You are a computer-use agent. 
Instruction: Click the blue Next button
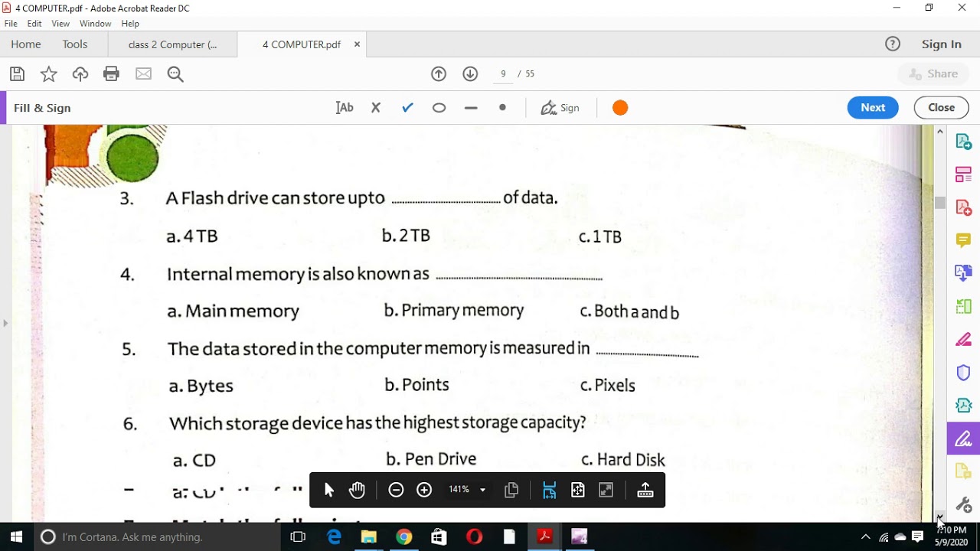[x=873, y=108]
